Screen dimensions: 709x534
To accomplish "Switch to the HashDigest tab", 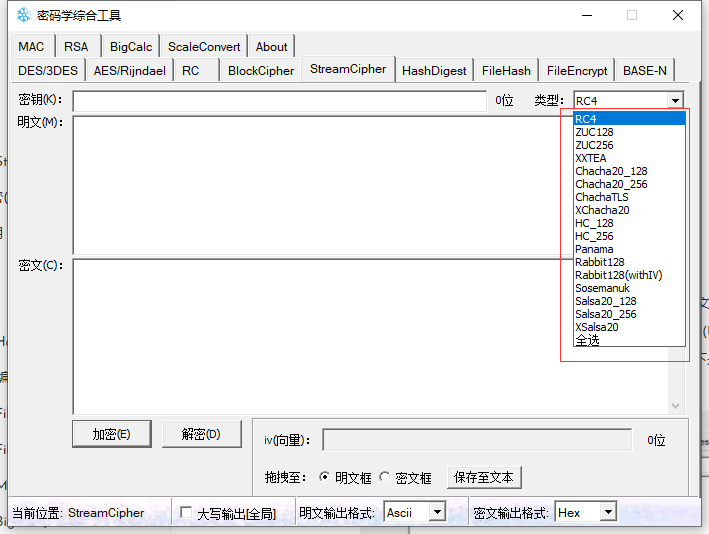I will [x=434, y=71].
